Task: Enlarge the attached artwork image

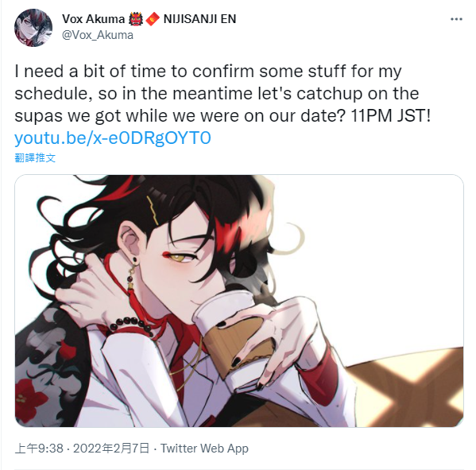Action: click(x=239, y=301)
